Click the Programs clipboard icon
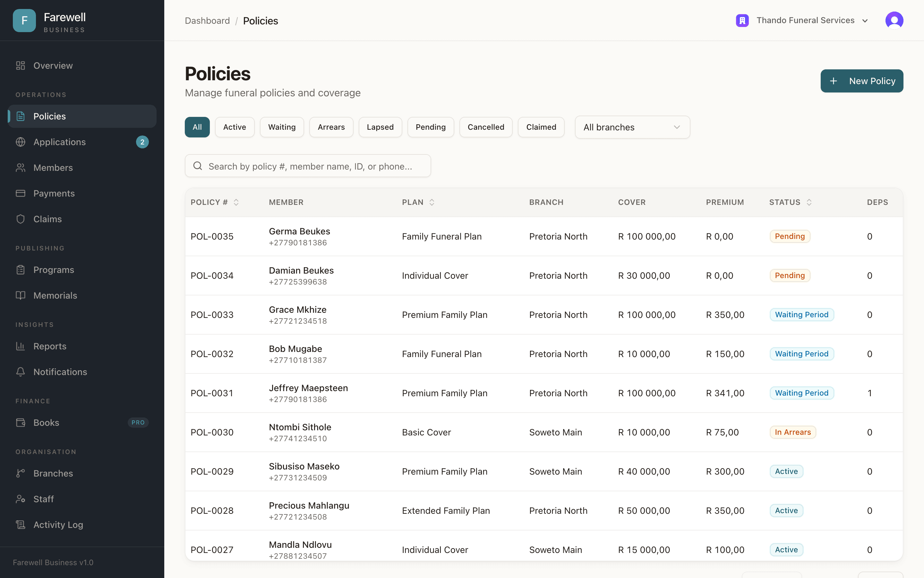 [x=21, y=269]
